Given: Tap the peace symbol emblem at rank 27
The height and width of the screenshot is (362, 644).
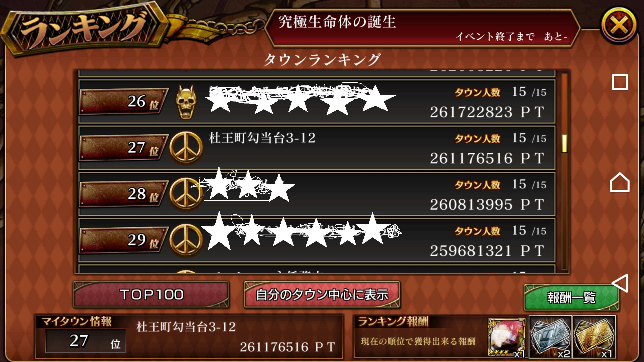Looking at the screenshot, I should [x=186, y=148].
